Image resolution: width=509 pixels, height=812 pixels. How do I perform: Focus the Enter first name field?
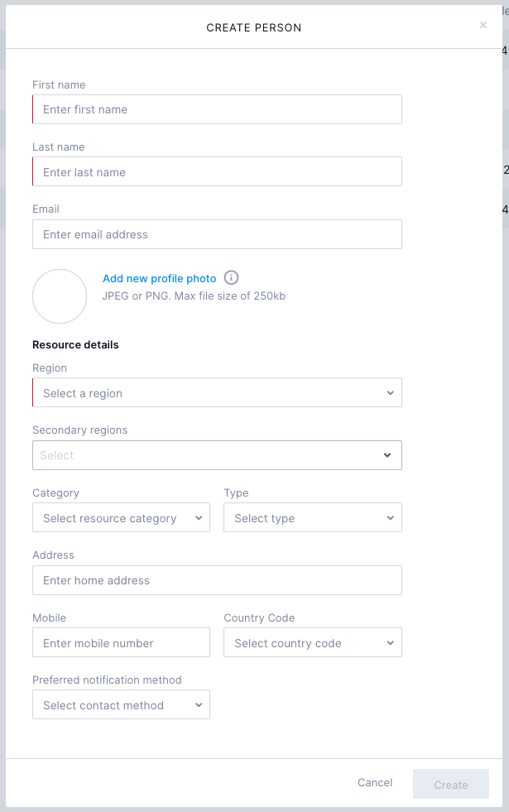(217, 108)
